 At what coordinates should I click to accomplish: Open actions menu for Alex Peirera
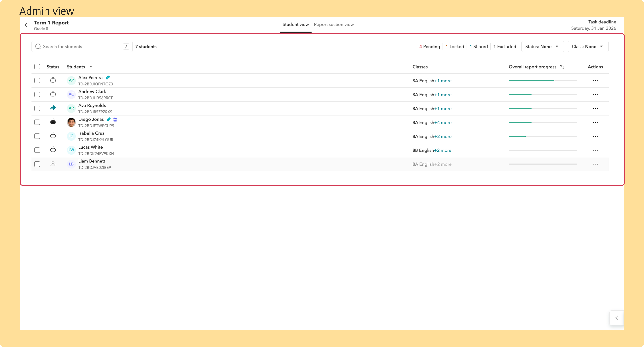coord(595,81)
